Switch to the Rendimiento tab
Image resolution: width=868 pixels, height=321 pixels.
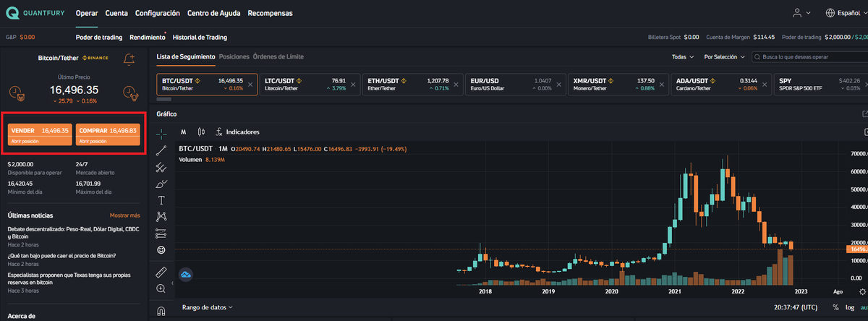coord(148,38)
